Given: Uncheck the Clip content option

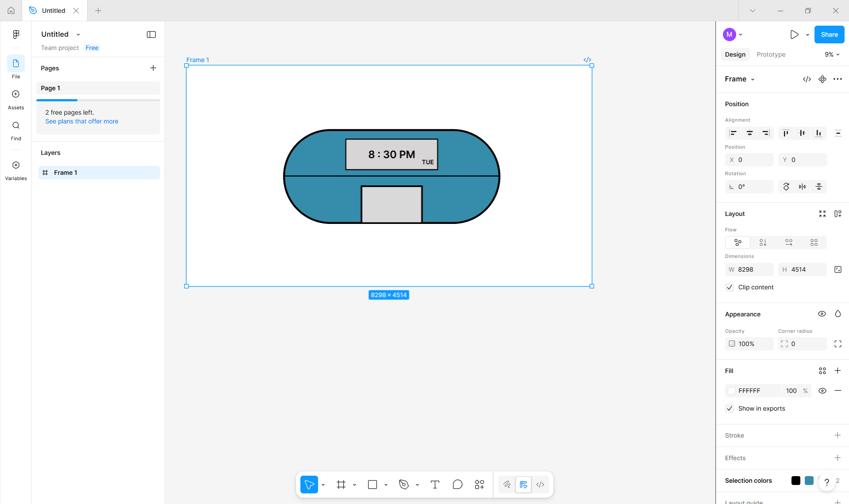Looking at the screenshot, I should 729,287.
